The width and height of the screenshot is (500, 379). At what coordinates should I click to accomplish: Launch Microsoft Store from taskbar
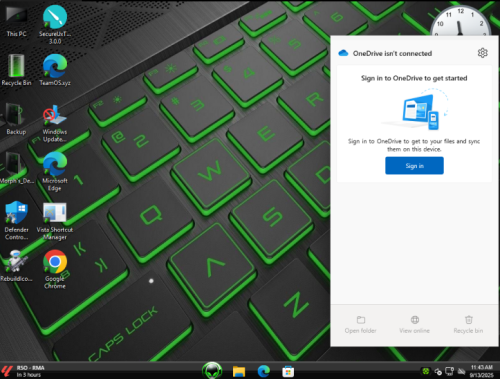pos(288,371)
